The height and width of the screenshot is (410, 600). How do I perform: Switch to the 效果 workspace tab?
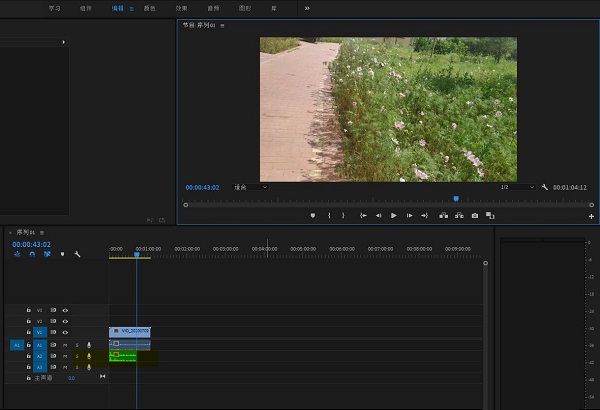click(x=181, y=7)
